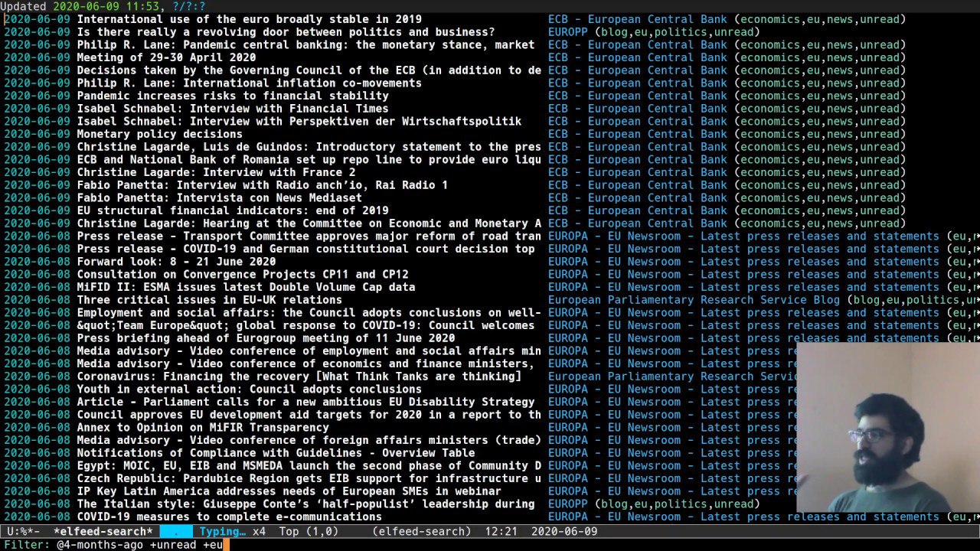Image resolution: width=980 pixels, height=551 pixels.
Task: Select "Annex to Opinion on MiFIR Transparency"
Action: click(203, 428)
